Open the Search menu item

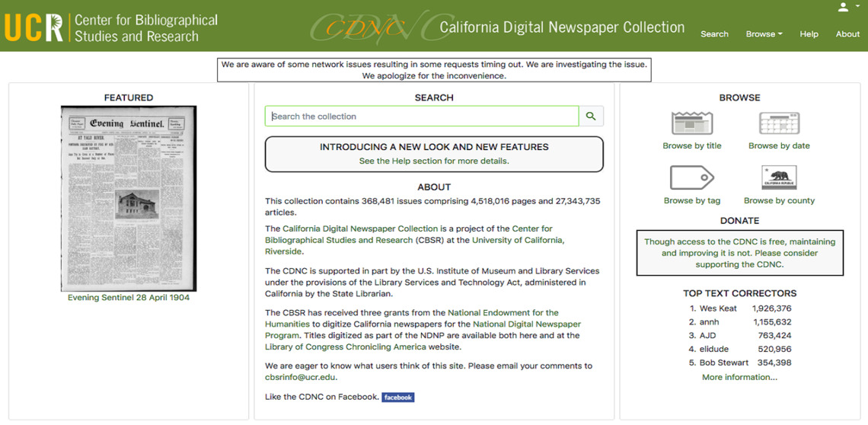coord(714,34)
